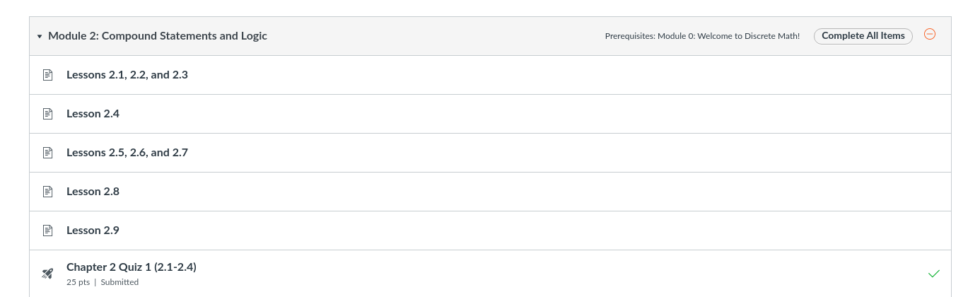Screen dimensions: 980x297
Task: Click the page icon beside Lesson 2.4
Action: pyautogui.click(x=48, y=114)
